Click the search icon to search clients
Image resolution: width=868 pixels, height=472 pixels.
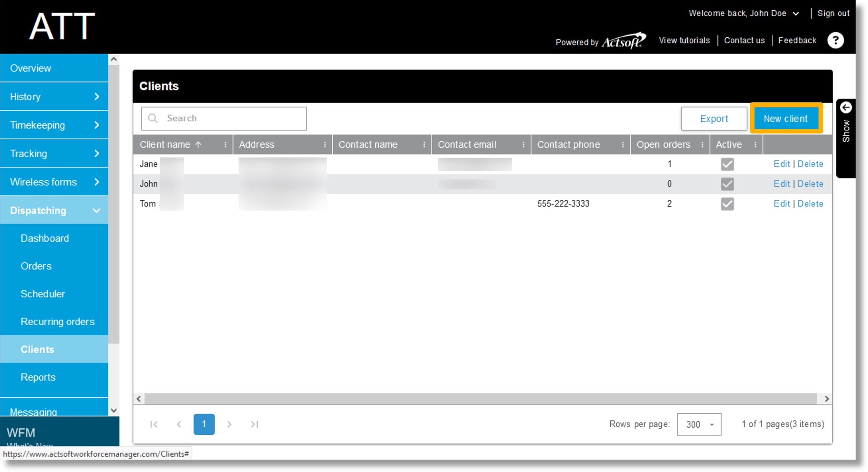click(152, 118)
